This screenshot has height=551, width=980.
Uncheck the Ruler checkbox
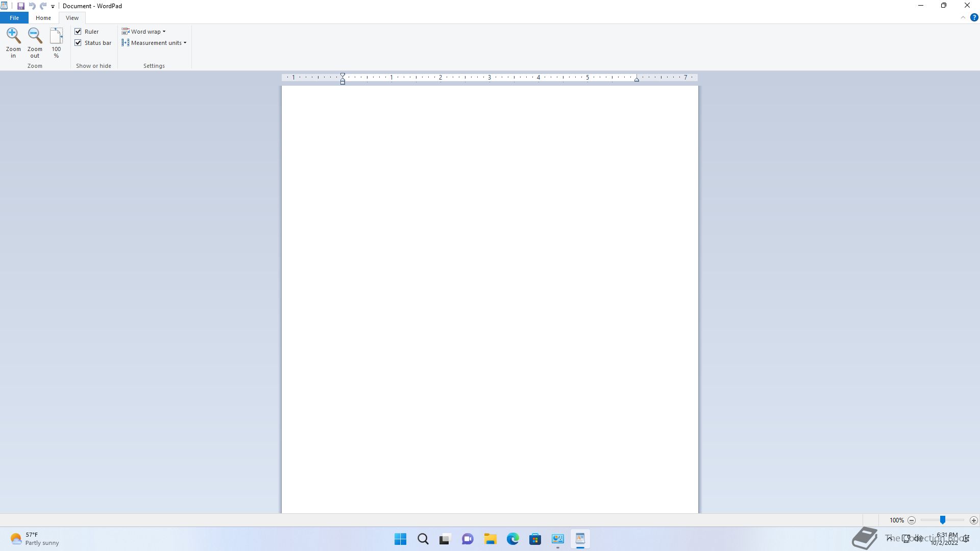[x=78, y=32]
